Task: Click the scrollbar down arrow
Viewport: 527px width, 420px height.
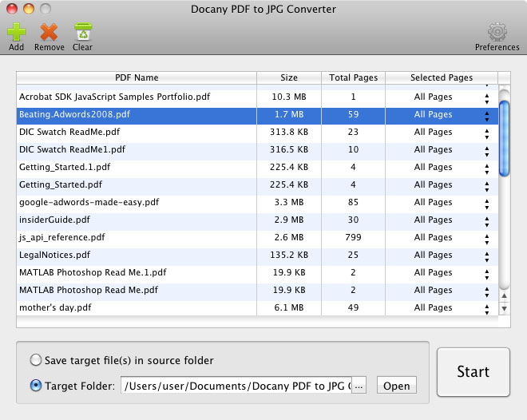Action: click(504, 308)
